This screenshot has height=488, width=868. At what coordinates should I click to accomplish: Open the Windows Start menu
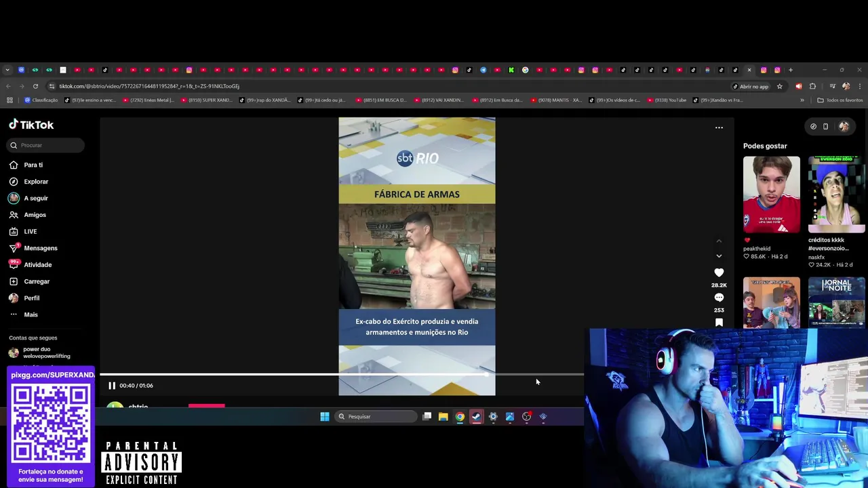[x=324, y=417]
